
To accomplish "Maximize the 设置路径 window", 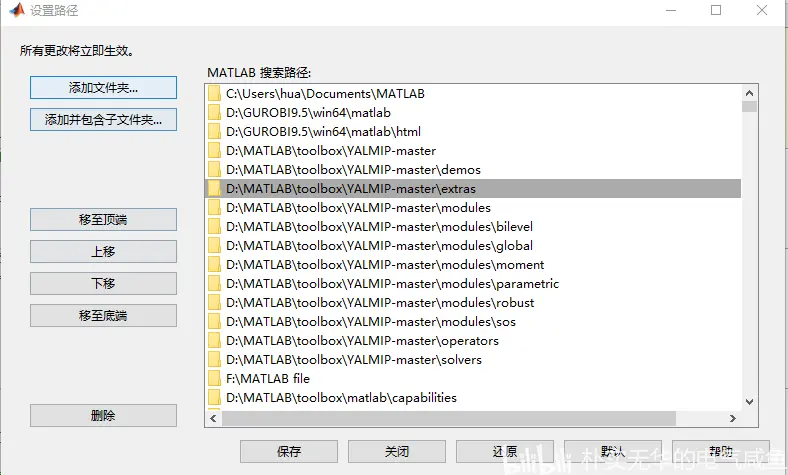I will 716,10.
